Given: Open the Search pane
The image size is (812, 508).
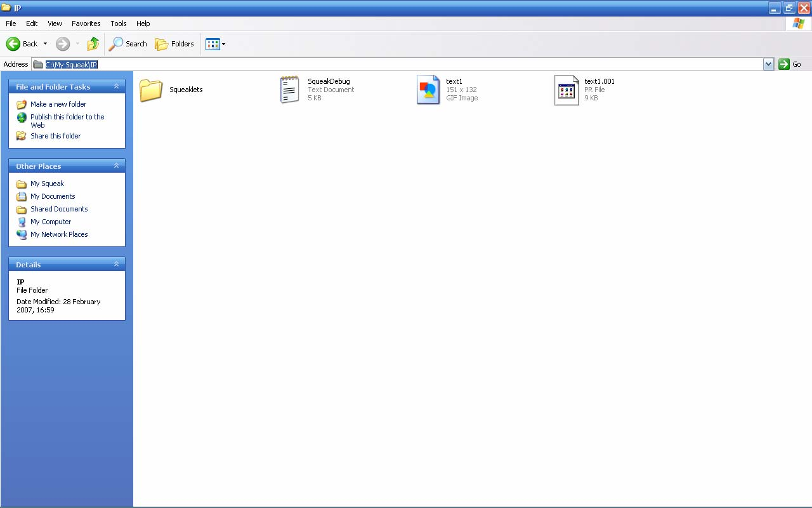Looking at the screenshot, I should [128, 44].
